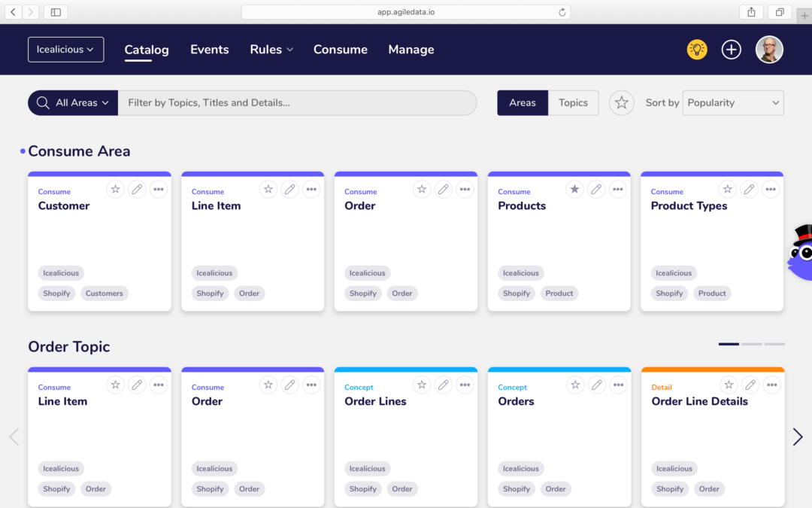Image resolution: width=812 pixels, height=508 pixels.
Task: Open Sort by Popularity dropdown
Action: tap(732, 103)
